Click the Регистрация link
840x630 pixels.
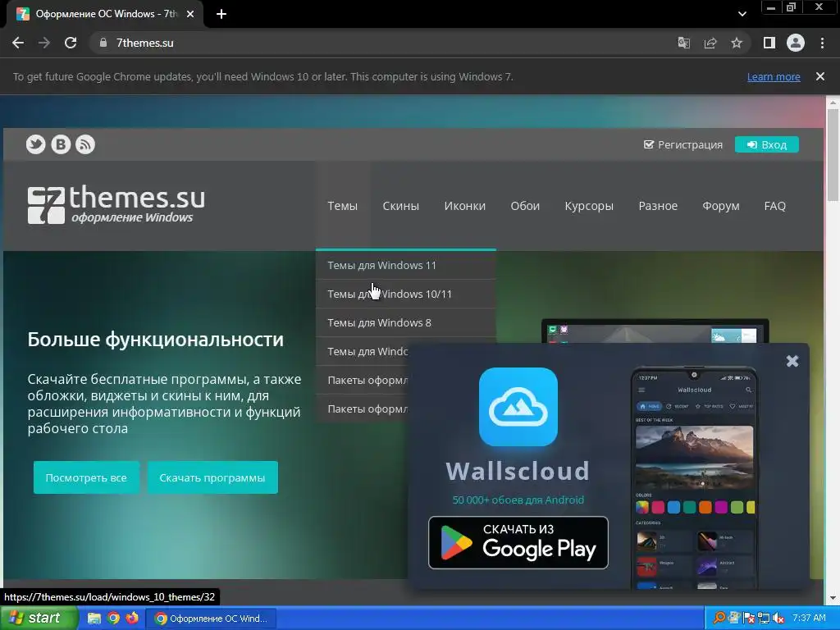coord(683,144)
